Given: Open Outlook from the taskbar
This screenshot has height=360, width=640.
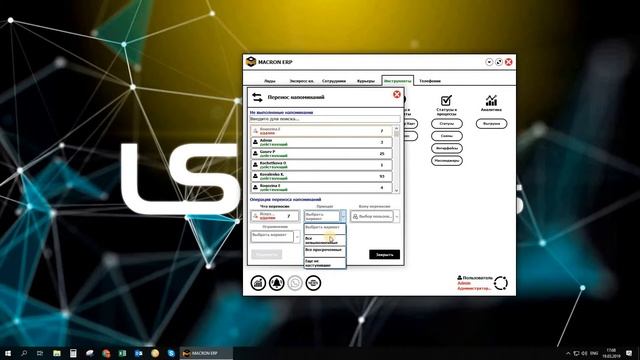Looking at the screenshot, I should [138, 353].
